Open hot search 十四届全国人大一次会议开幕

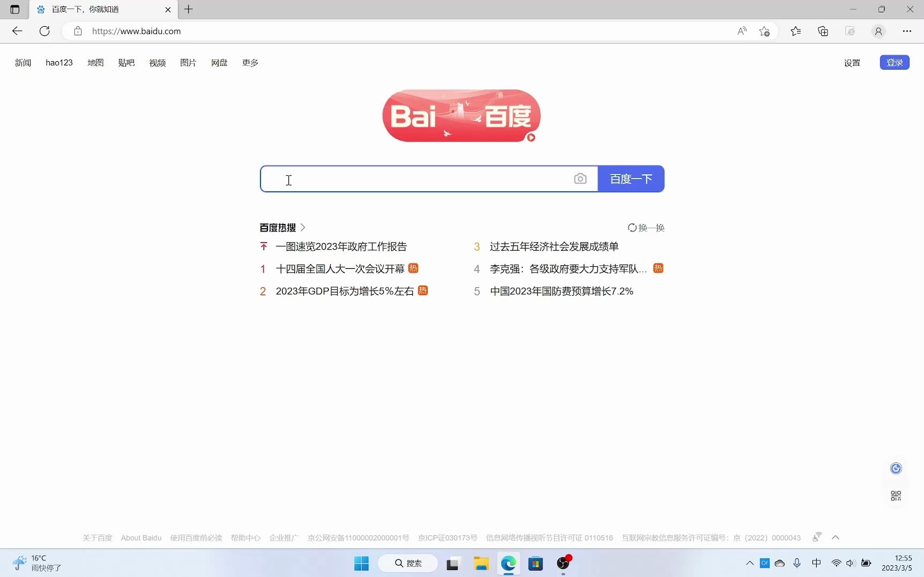tap(340, 269)
